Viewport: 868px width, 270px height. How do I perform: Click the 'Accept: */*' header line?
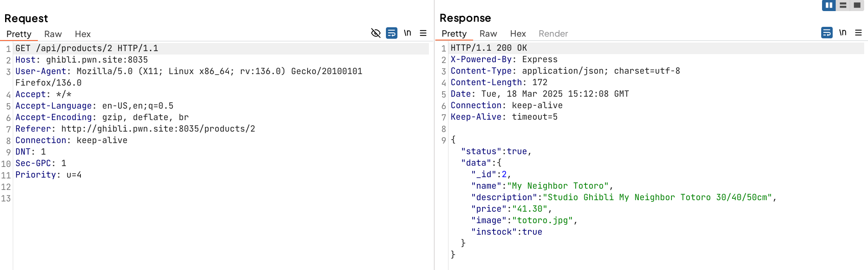click(43, 95)
